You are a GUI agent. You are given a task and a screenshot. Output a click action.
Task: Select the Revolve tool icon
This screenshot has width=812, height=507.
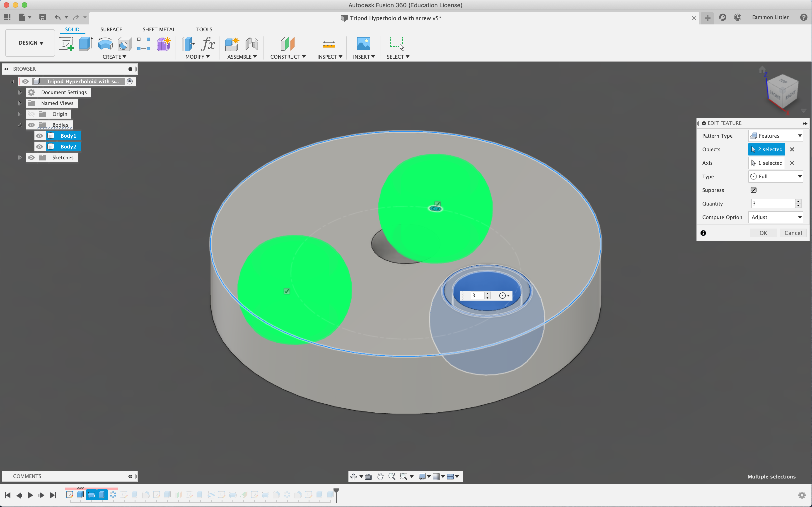[105, 44]
